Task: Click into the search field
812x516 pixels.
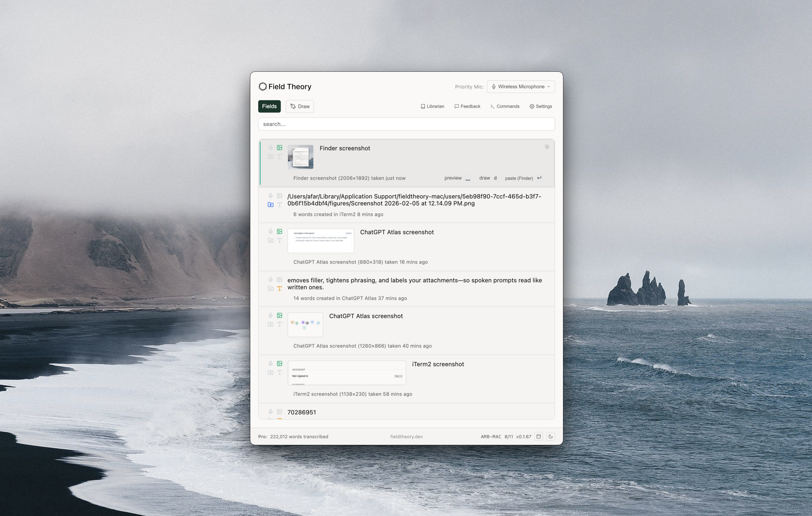Action: click(x=406, y=124)
